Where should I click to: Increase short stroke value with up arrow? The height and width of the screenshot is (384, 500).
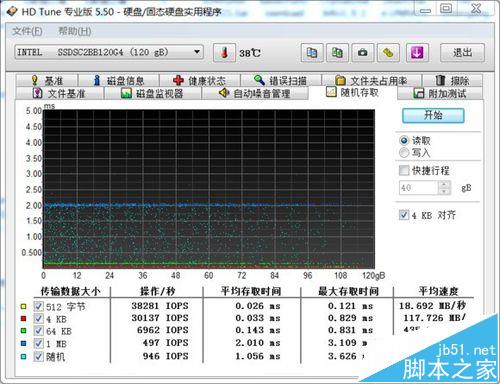tap(444, 184)
